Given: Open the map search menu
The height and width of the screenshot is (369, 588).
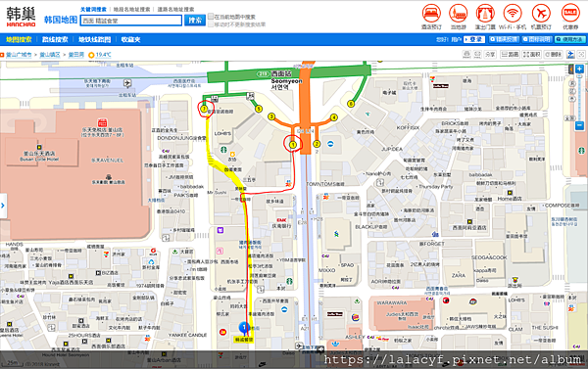Looking at the screenshot, I should pyautogui.click(x=19, y=39).
